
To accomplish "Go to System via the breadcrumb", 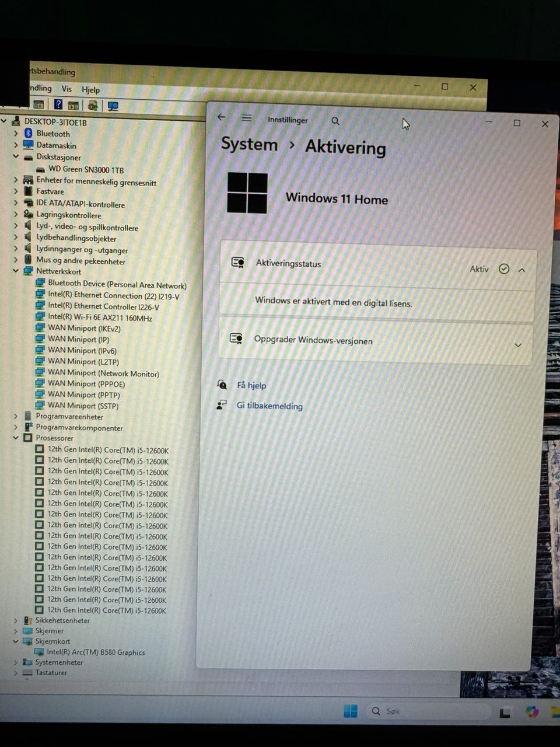I will click(x=249, y=144).
